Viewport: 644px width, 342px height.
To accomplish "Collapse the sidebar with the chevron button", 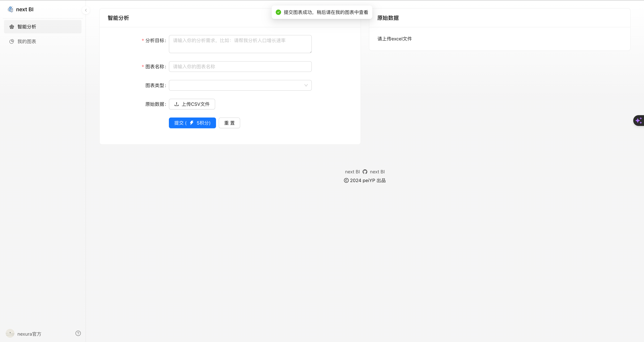I will [86, 10].
